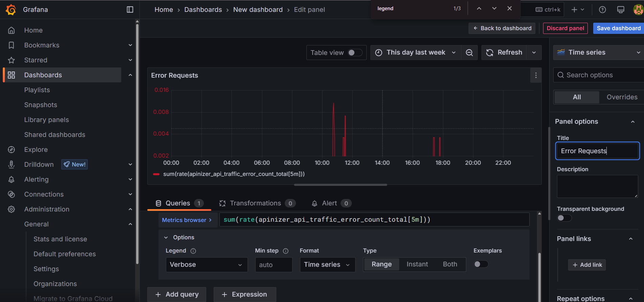
Task: Click Back to dashboard button
Action: 502,28
